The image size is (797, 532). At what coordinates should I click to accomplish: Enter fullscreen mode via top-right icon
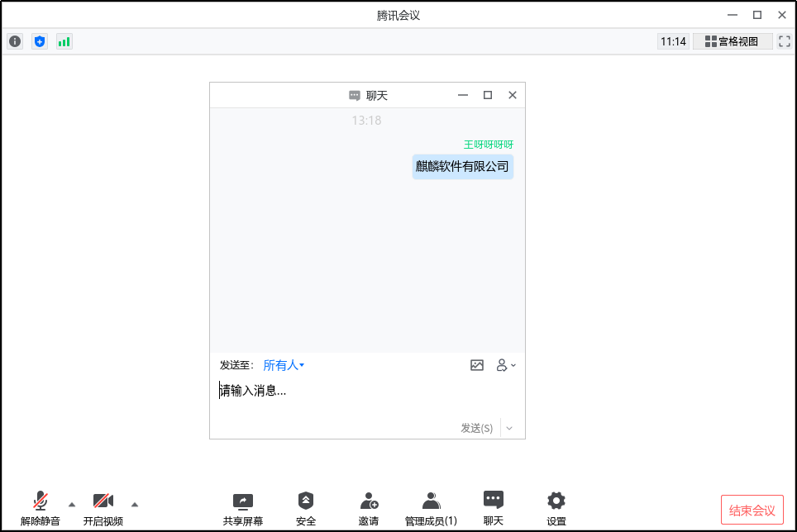pos(783,40)
